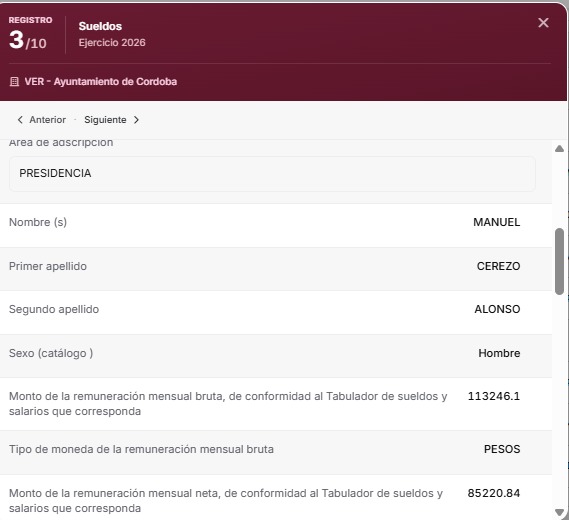This screenshot has height=520, width=569.
Task: Click the PESOS currency value
Action: point(502,449)
